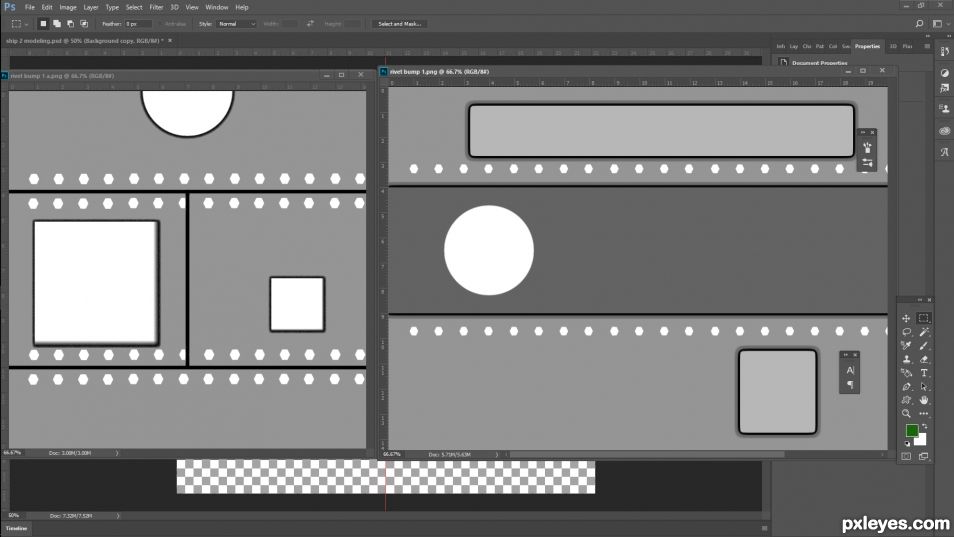
Task: Select the Eraser tool
Action: (x=924, y=359)
